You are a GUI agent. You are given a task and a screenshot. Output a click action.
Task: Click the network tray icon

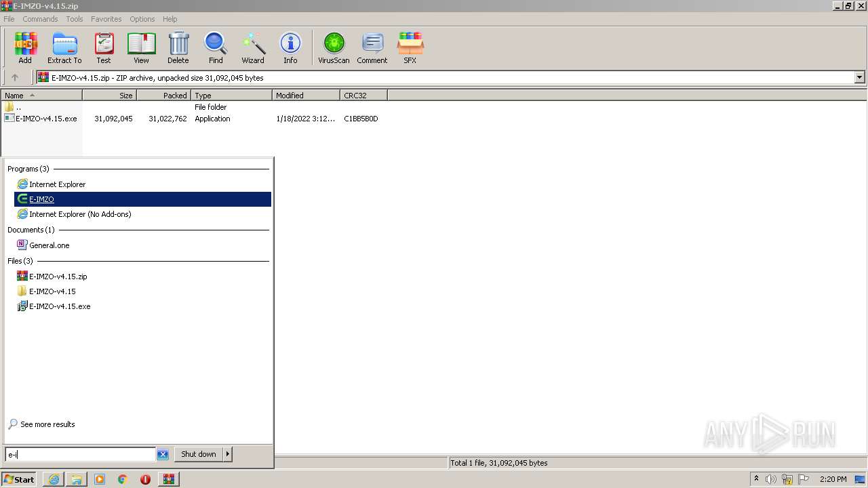(787, 479)
